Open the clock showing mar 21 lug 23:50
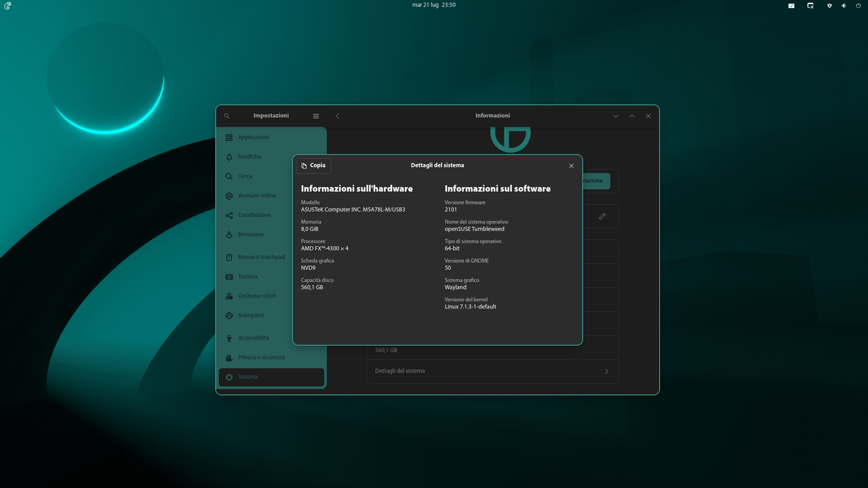 tap(434, 5)
